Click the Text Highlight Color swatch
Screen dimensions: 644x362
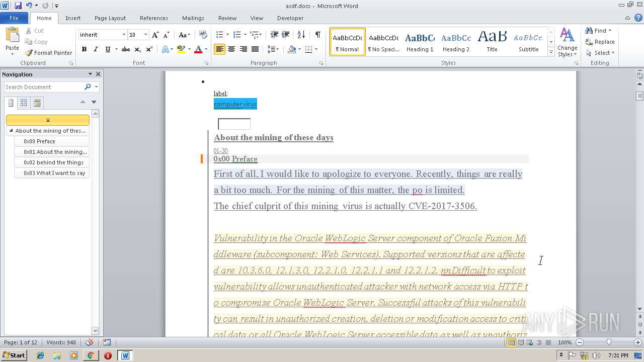click(x=181, y=49)
